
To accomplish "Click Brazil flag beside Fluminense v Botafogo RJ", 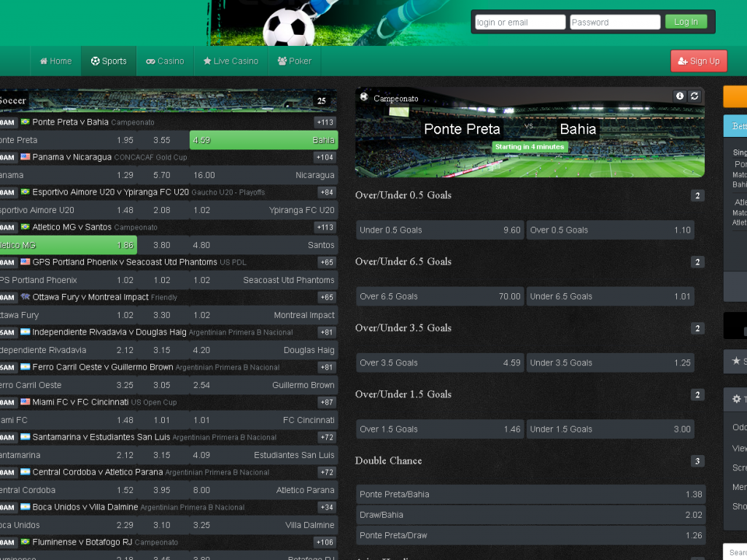I will (x=26, y=542).
